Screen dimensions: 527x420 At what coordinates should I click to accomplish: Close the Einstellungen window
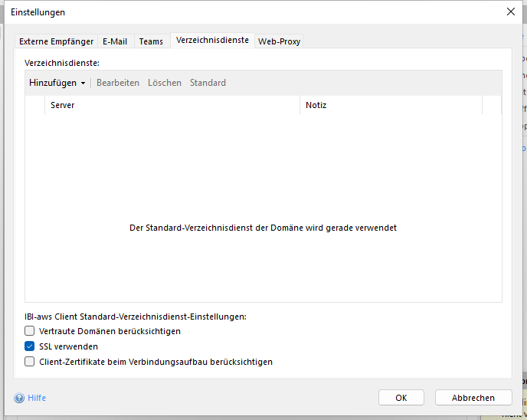[x=511, y=11]
